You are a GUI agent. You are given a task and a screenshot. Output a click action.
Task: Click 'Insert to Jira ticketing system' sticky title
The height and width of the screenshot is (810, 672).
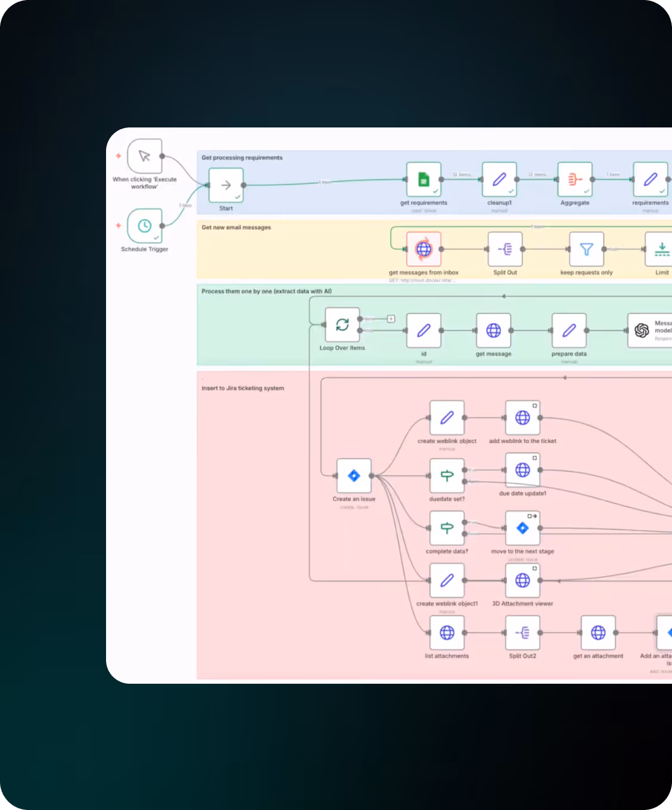242,388
